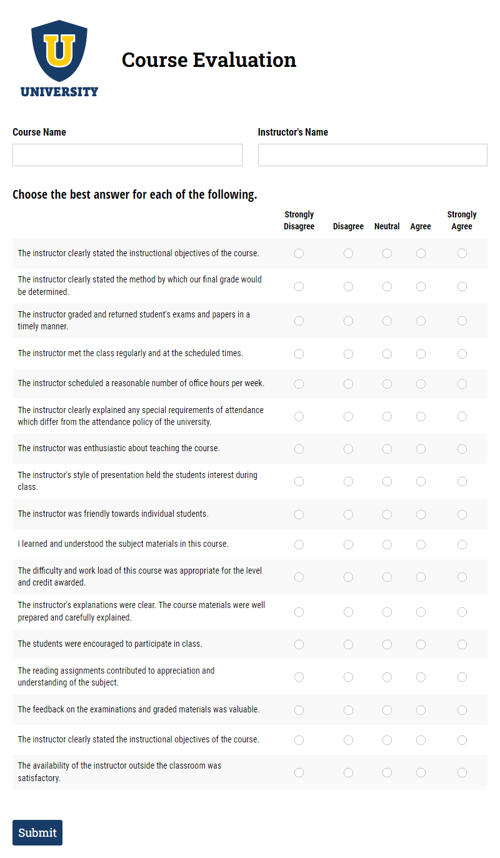The image size is (500, 858).
Task: Select Strongly Disagree for difficulty and work load
Action: 299,577
